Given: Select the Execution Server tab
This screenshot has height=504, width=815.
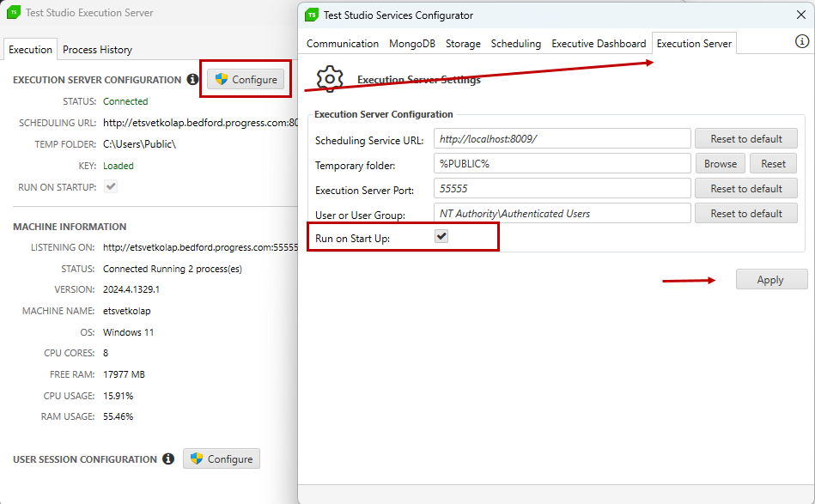Looking at the screenshot, I should (694, 44).
